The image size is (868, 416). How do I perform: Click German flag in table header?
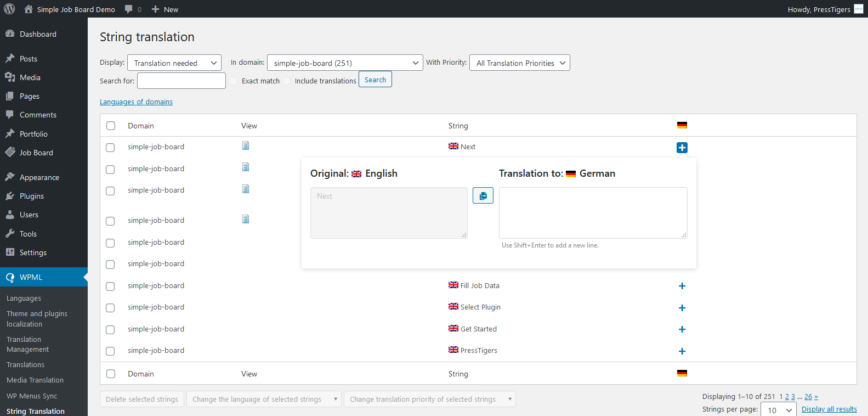[x=682, y=125]
